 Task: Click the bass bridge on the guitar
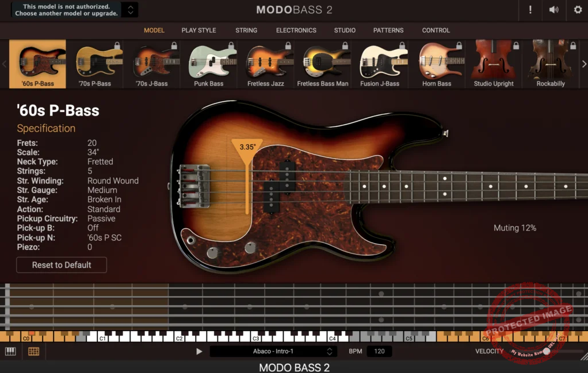point(193,186)
